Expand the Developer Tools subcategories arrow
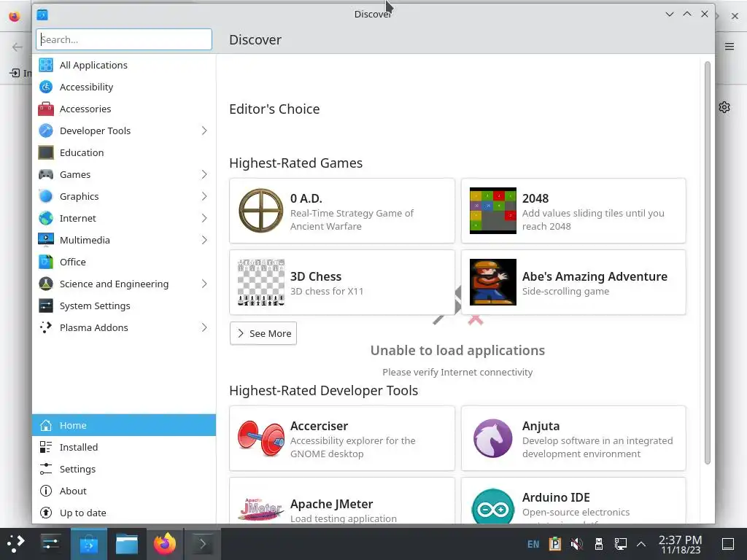 click(x=204, y=131)
